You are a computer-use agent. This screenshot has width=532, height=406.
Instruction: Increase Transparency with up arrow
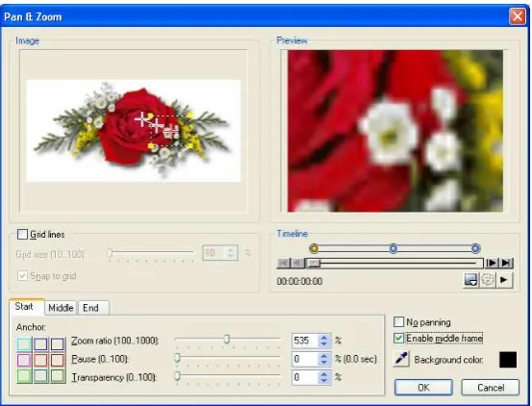[x=324, y=374]
